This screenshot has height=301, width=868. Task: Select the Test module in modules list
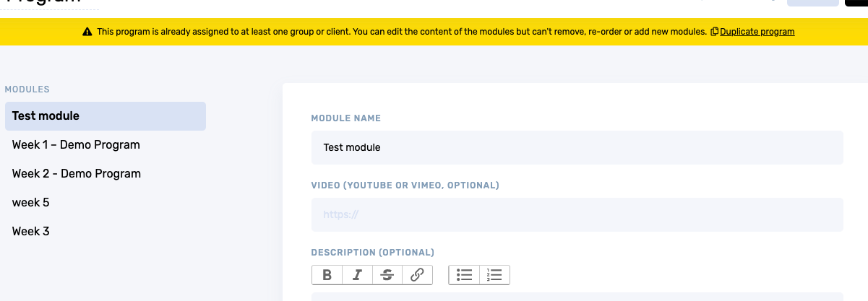pos(106,116)
